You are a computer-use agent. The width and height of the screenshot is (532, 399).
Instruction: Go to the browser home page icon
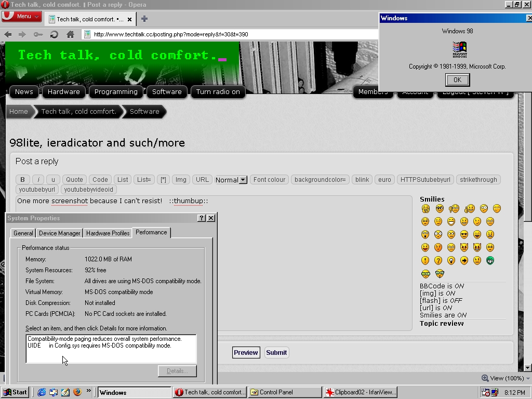click(x=70, y=34)
